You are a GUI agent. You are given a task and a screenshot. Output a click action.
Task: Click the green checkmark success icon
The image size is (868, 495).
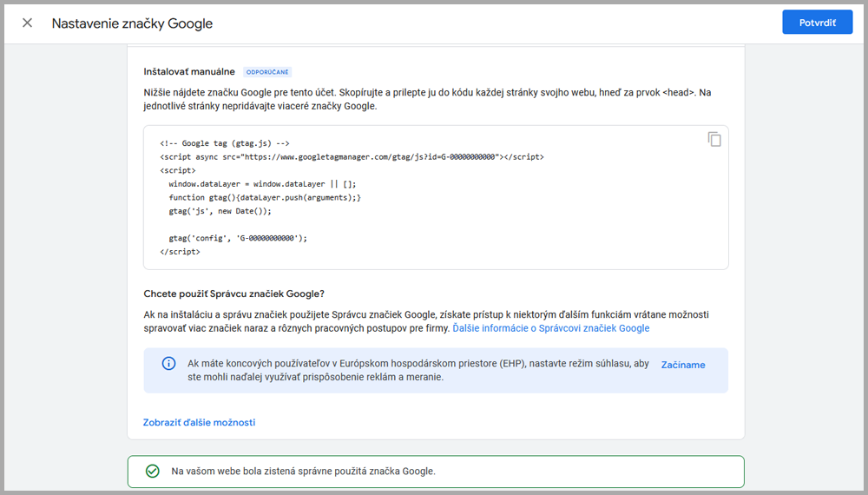153,471
